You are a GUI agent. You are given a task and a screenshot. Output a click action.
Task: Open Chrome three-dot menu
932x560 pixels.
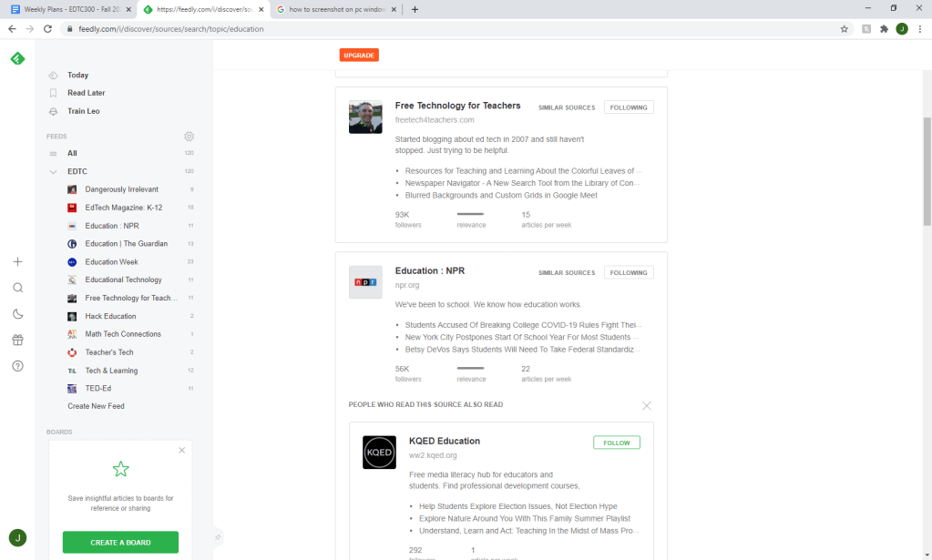tap(920, 29)
